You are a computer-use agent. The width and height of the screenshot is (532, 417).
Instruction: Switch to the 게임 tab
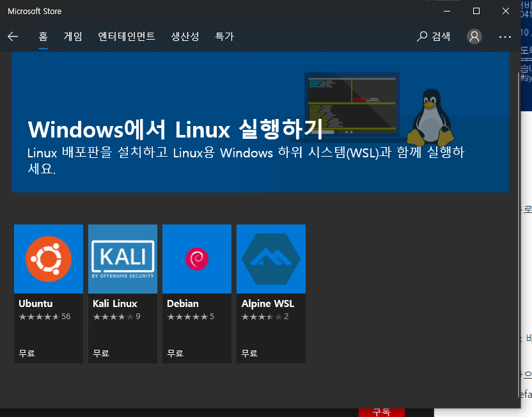(x=73, y=36)
